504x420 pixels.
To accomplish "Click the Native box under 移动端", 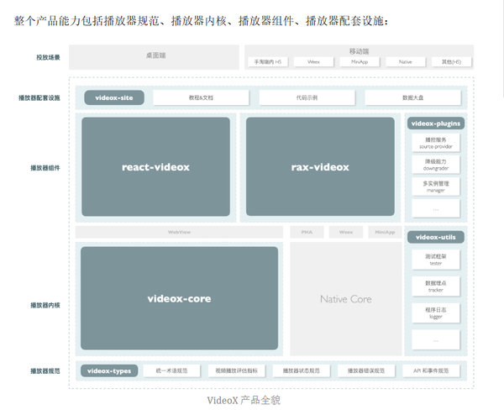I will 406,61.
